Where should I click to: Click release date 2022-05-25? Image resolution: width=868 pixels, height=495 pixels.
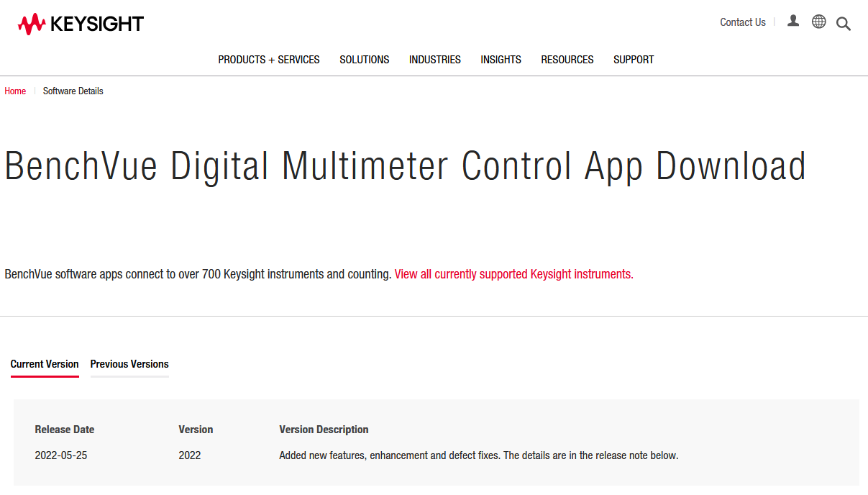click(61, 455)
